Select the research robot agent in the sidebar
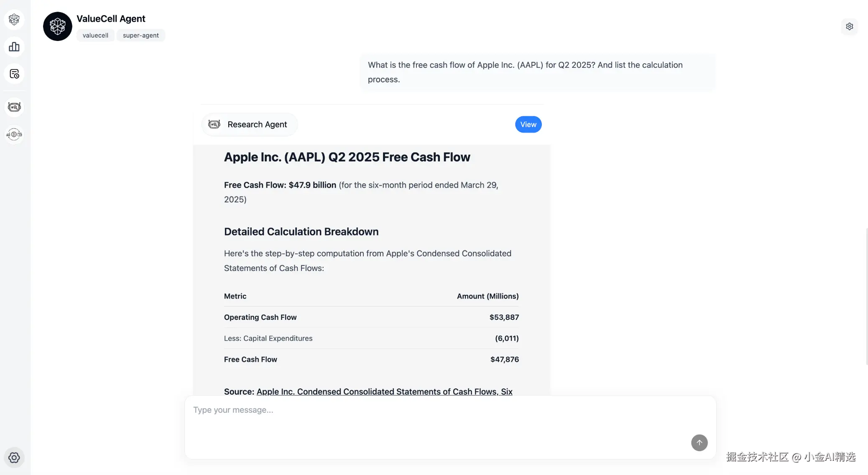The height and width of the screenshot is (475, 868). point(14,107)
